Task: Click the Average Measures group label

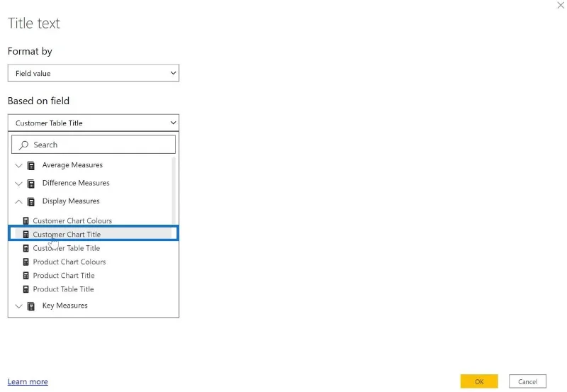Action: (x=72, y=165)
